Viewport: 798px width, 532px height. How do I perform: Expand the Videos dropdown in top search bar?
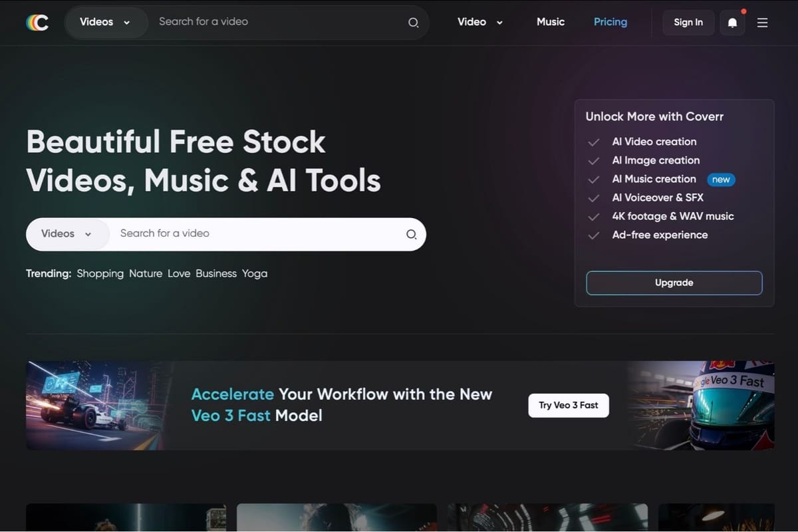tap(105, 22)
